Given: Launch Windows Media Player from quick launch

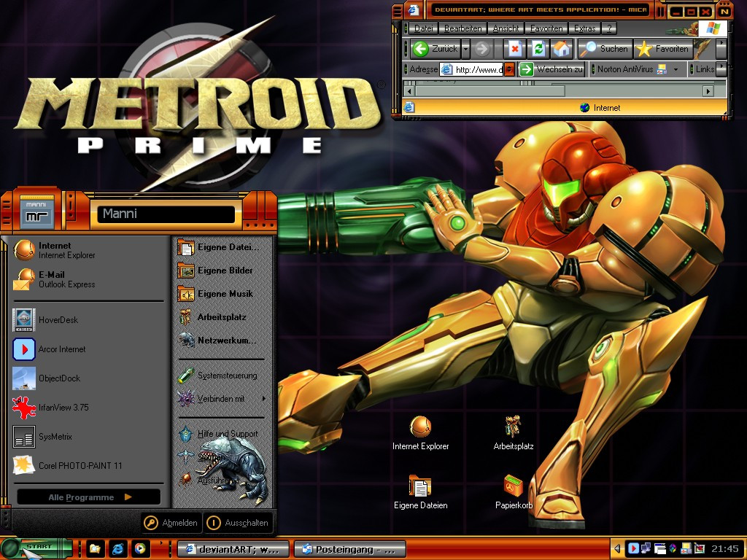Looking at the screenshot, I should coord(140,549).
